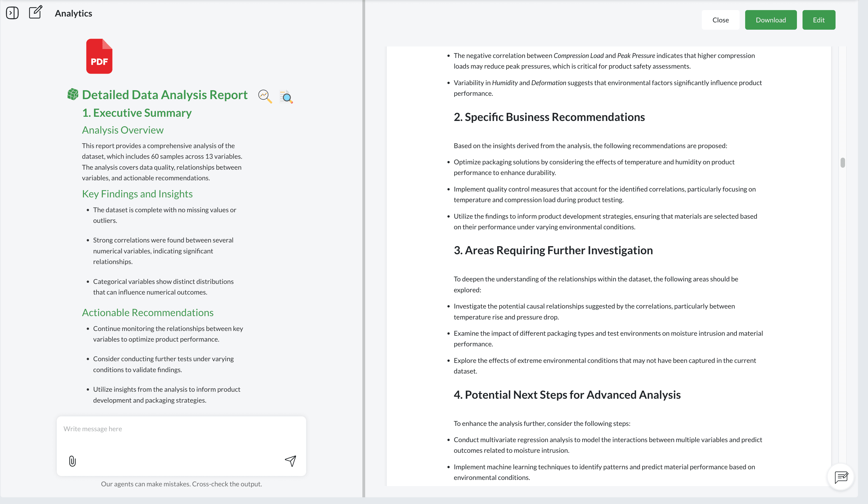Grab the preview pane scrollbar handle

pos(843,162)
